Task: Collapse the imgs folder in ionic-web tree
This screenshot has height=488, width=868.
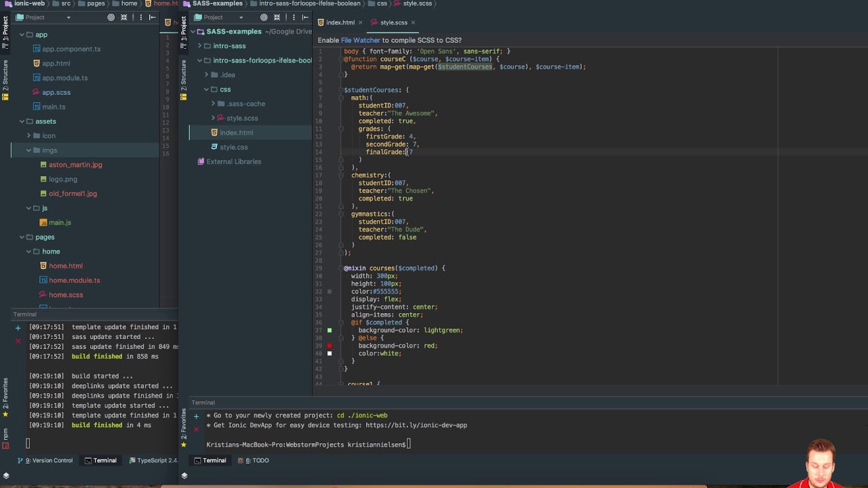Action: (28, 150)
